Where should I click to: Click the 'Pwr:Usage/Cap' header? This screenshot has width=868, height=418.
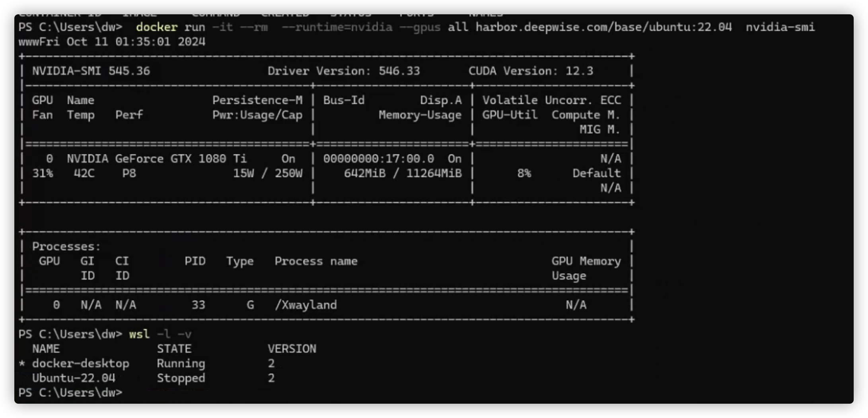[257, 115]
